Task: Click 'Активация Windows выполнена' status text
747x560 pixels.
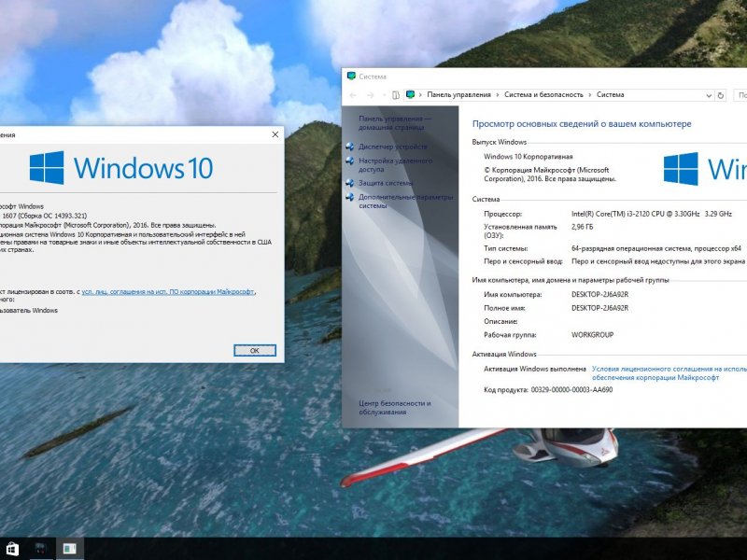Action: 535,369
